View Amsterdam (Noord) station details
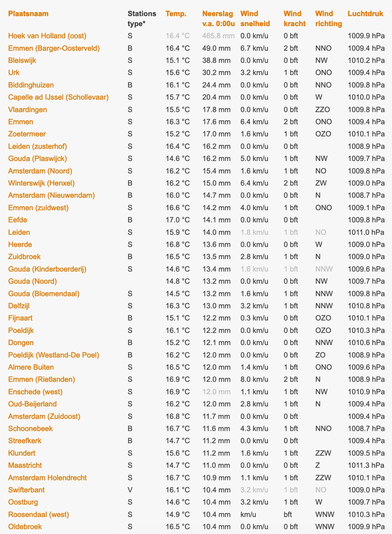392x534 pixels. [x=40, y=171]
